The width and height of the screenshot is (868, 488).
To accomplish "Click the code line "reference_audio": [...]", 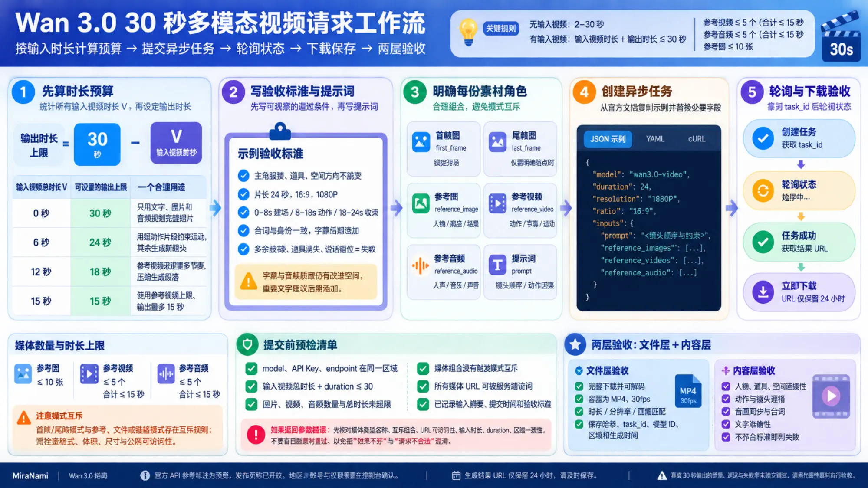I will (648, 272).
